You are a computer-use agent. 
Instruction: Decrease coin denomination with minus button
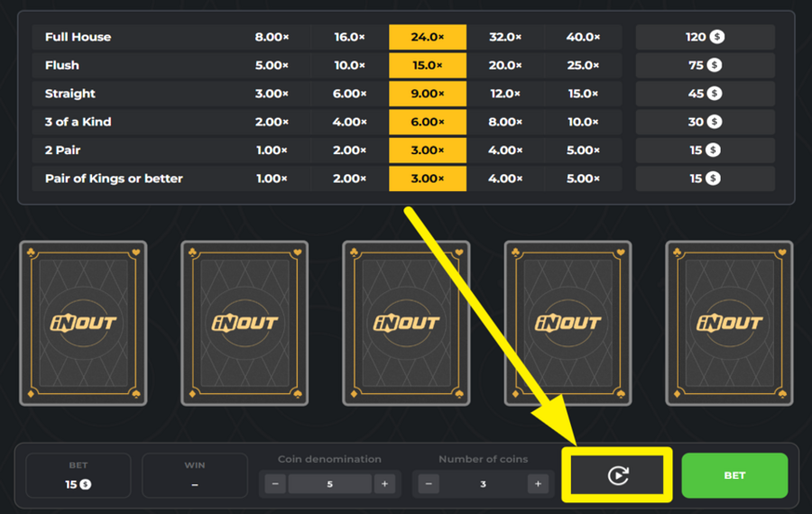click(x=276, y=484)
